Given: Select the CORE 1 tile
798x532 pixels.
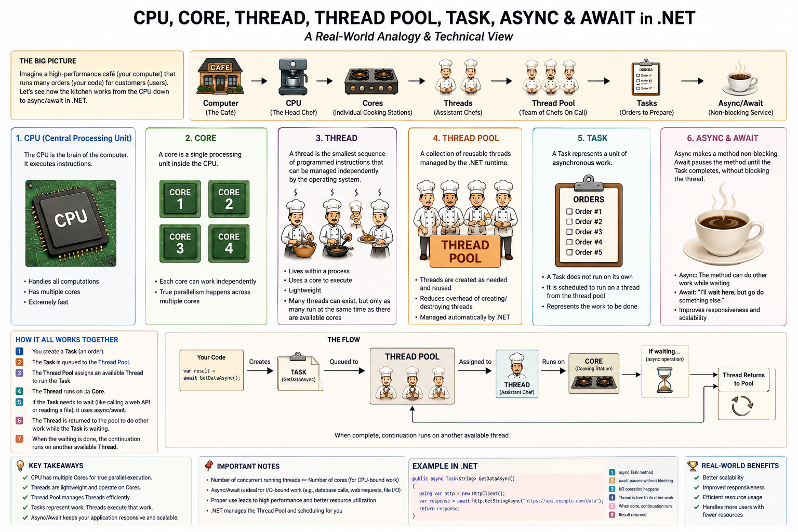Looking at the screenshot, I should click(180, 198).
